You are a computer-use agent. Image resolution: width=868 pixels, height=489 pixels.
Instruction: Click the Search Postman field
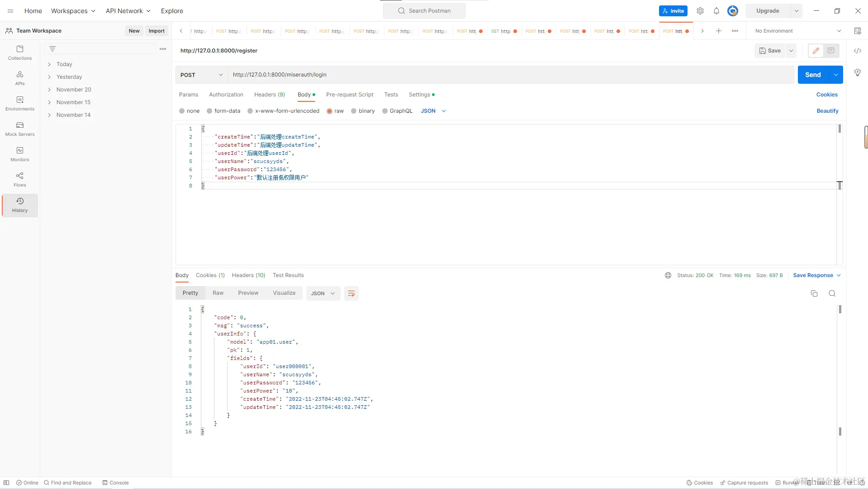[424, 11]
